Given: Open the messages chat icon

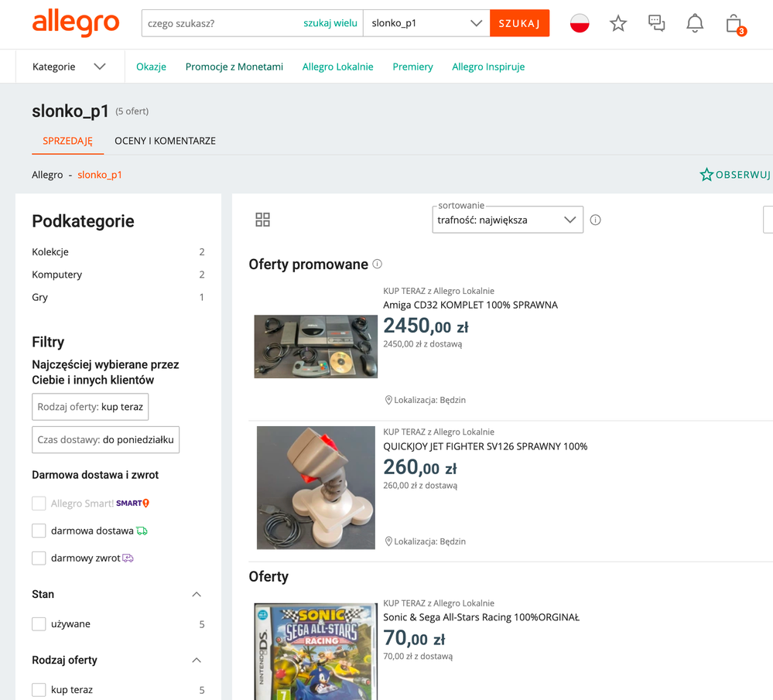Looking at the screenshot, I should pyautogui.click(x=656, y=23).
